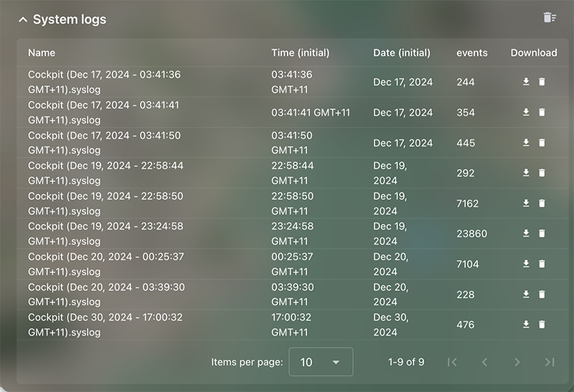Download the 00:25:37 Dec 20 syslog
Screen dimensions: 574x392
pos(526,264)
